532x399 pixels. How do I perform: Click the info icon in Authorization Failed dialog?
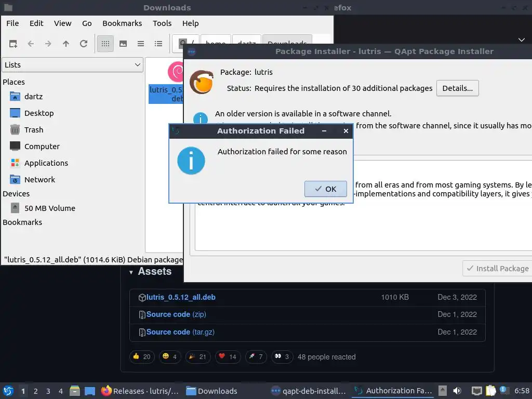(191, 161)
